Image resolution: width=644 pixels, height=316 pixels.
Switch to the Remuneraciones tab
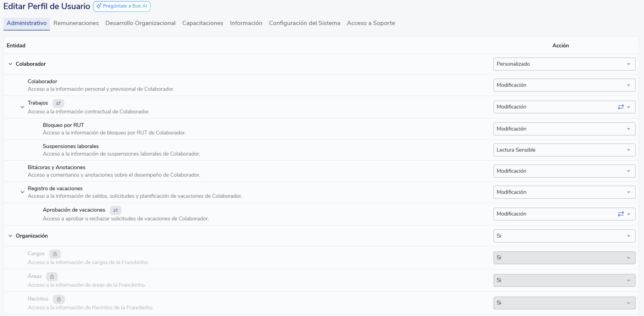point(76,23)
